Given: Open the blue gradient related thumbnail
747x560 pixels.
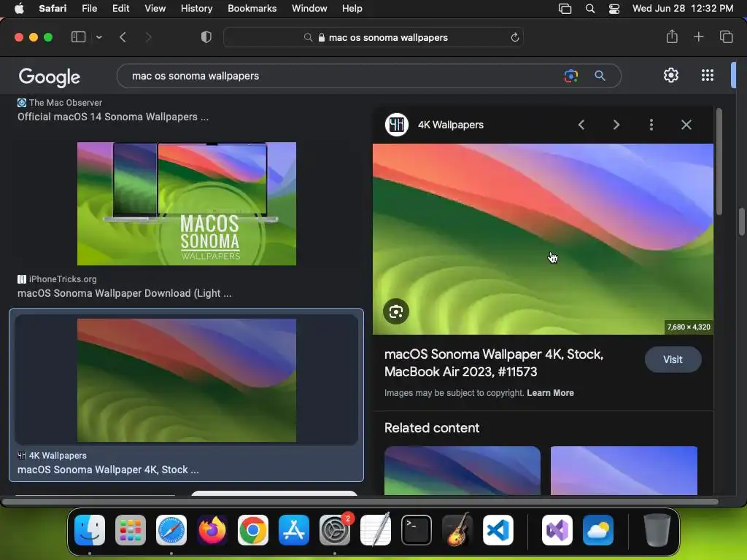Looking at the screenshot, I should coord(624,470).
